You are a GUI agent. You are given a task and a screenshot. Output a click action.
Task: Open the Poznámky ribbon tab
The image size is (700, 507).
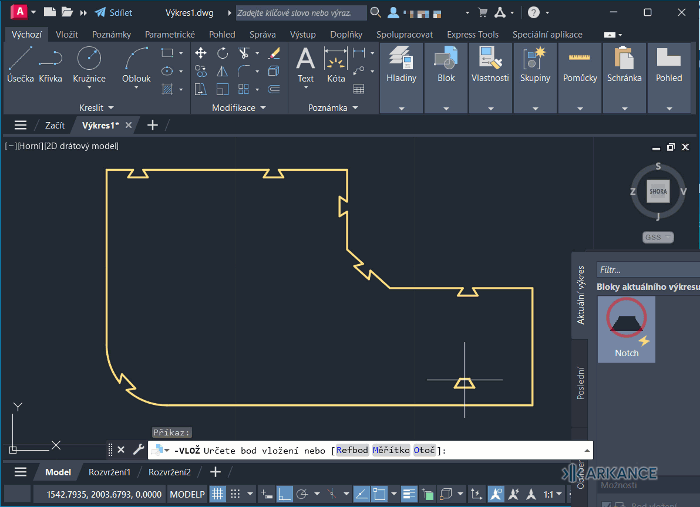112,34
